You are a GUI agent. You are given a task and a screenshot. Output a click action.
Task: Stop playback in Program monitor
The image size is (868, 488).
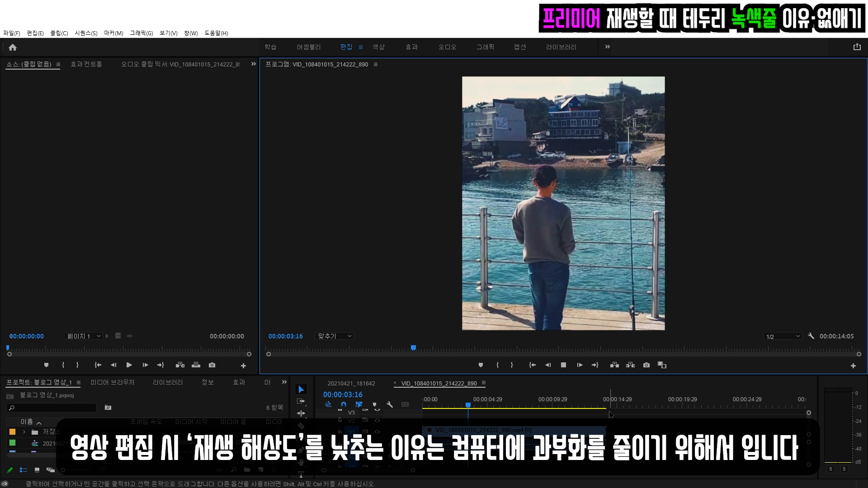tap(563, 365)
